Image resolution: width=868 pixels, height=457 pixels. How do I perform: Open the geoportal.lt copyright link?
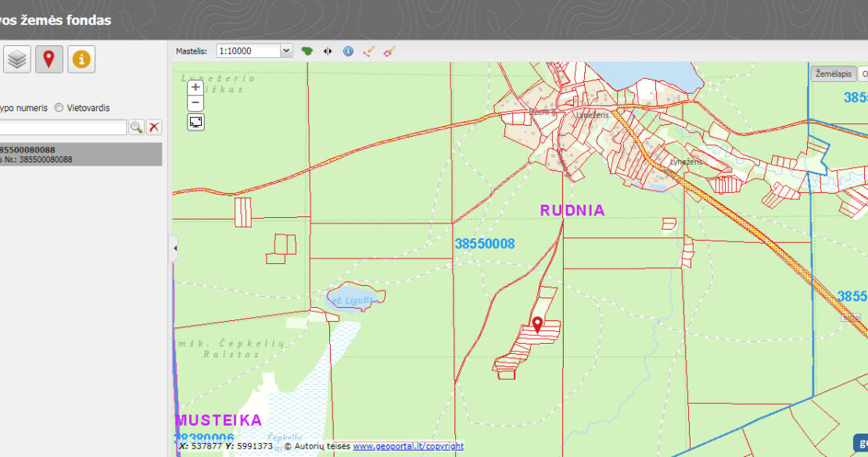click(x=407, y=446)
